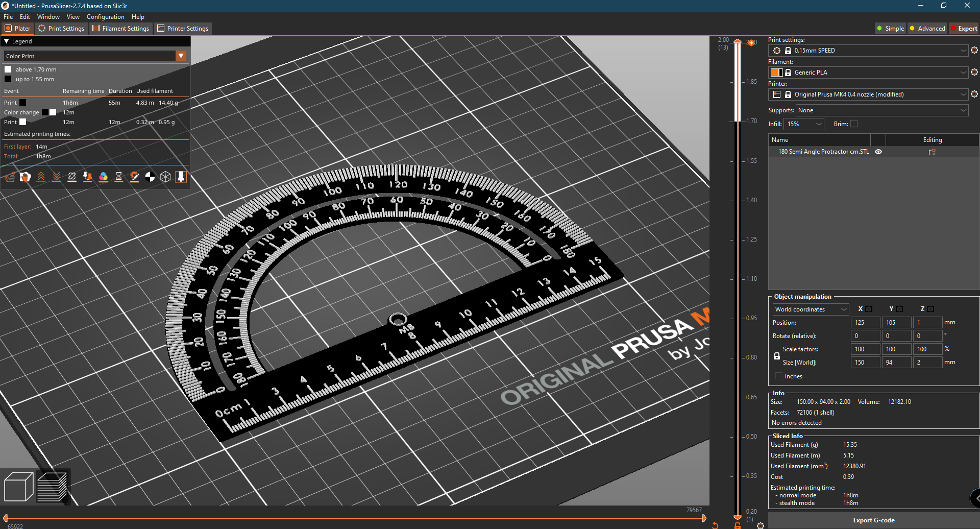
Task: Enable the Brim checkbox
Action: click(x=853, y=124)
